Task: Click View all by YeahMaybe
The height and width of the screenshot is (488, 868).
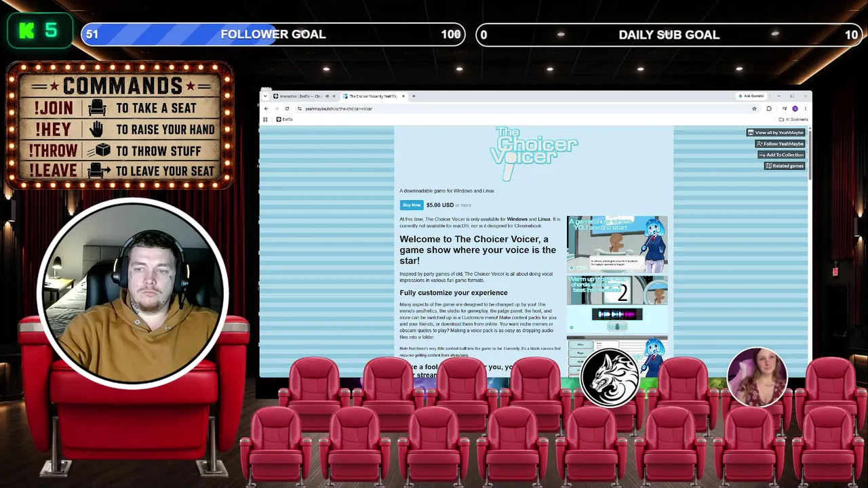Action: (776, 133)
